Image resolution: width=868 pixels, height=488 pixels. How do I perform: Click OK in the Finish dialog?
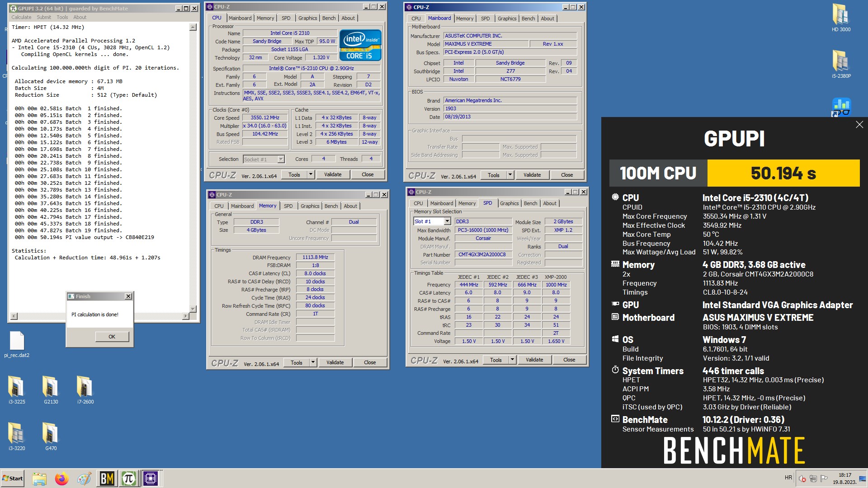112,337
